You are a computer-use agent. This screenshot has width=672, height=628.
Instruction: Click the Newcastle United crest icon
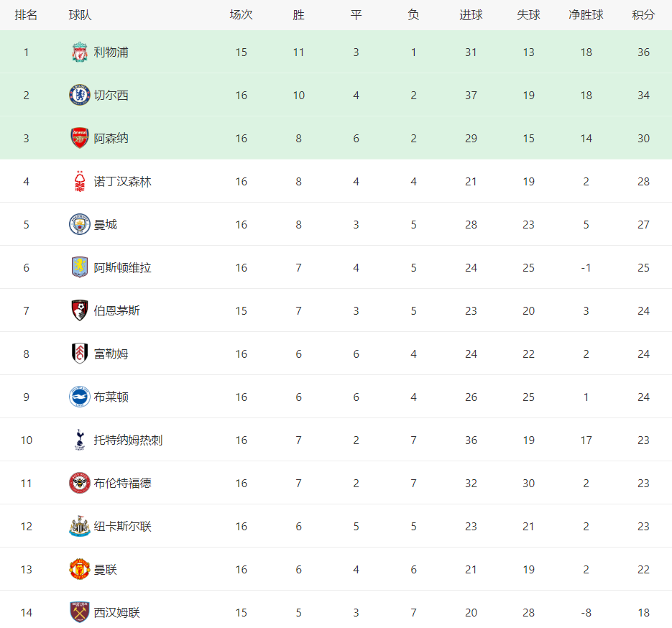tap(79, 526)
